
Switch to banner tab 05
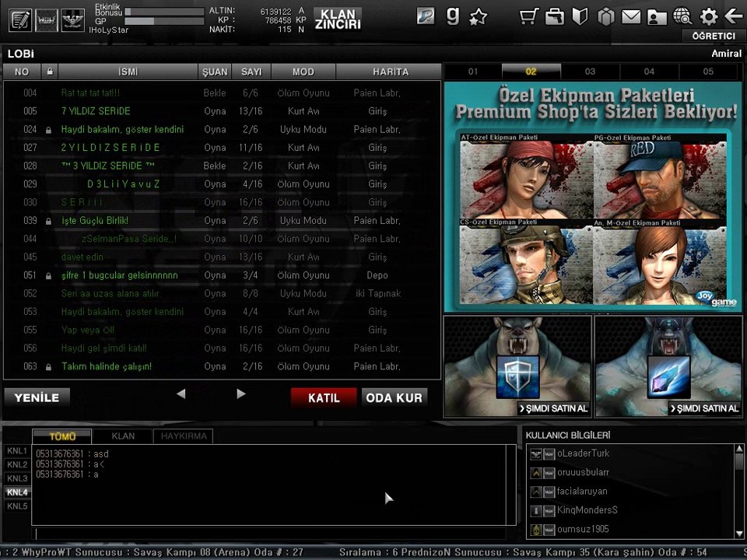(708, 72)
